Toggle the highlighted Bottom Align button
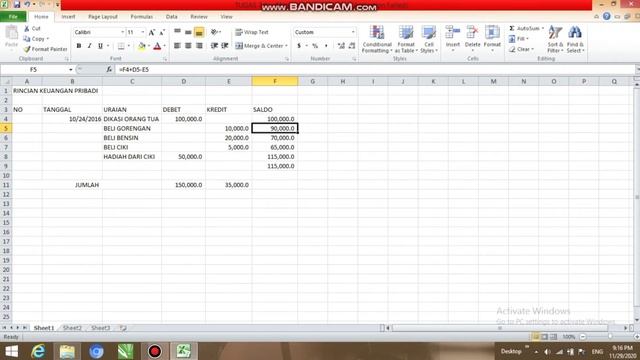 point(199,32)
